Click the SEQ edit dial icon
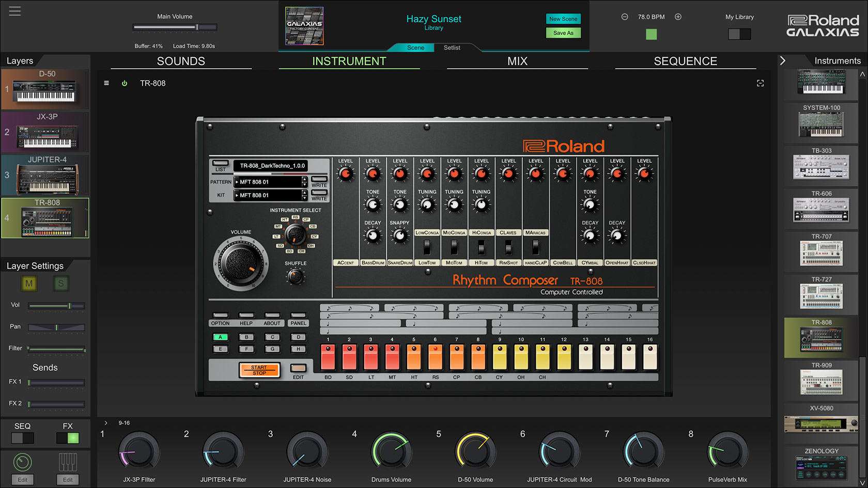 tap(22, 462)
